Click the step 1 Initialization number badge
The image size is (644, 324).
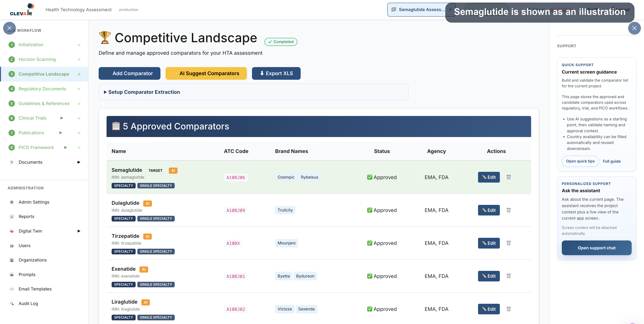12,45
